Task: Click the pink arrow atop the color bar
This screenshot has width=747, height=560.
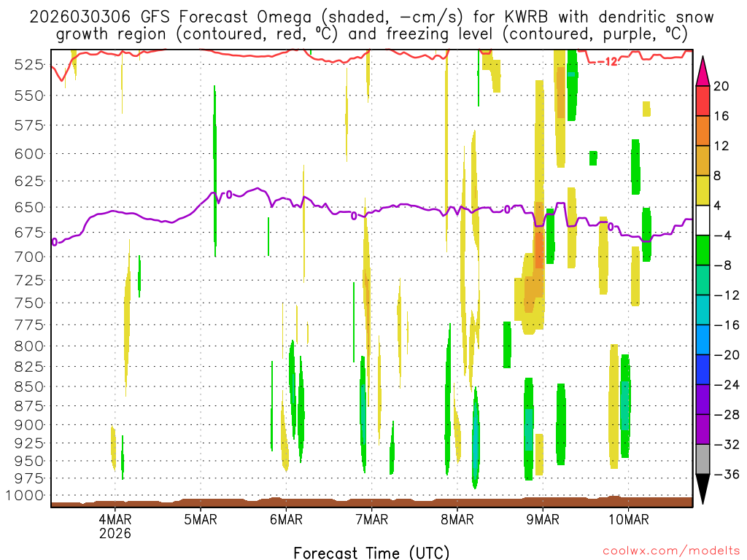Action: pos(703,71)
